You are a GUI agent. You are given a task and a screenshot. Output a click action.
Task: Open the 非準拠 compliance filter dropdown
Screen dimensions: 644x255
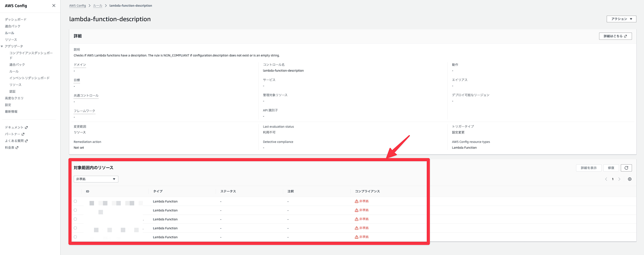pyautogui.click(x=96, y=179)
